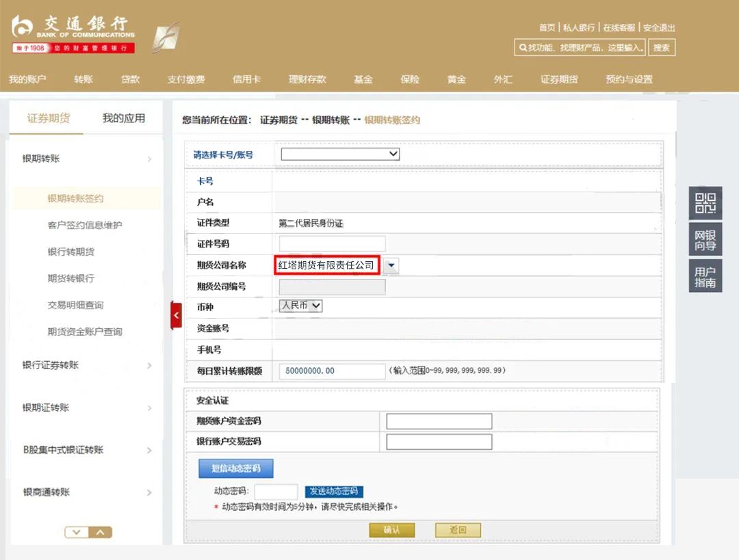Click the 返回 button
Screen dimensions: 739x560
pos(458,530)
